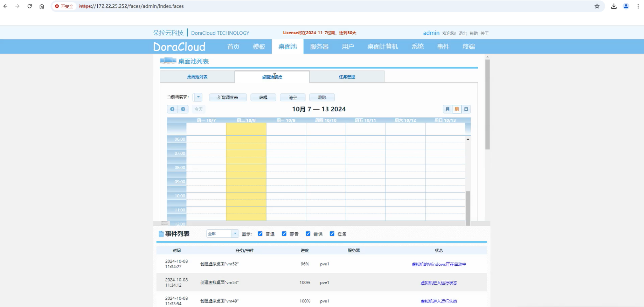This screenshot has width=644, height=307.
Task: Click the admin username link
Action: pos(431,33)
